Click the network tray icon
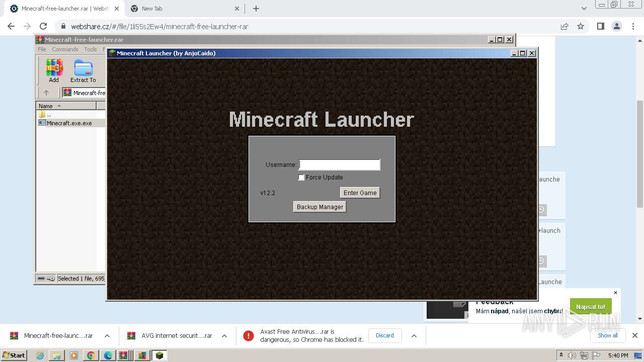The image size is (644, 362). pos(584,355)
